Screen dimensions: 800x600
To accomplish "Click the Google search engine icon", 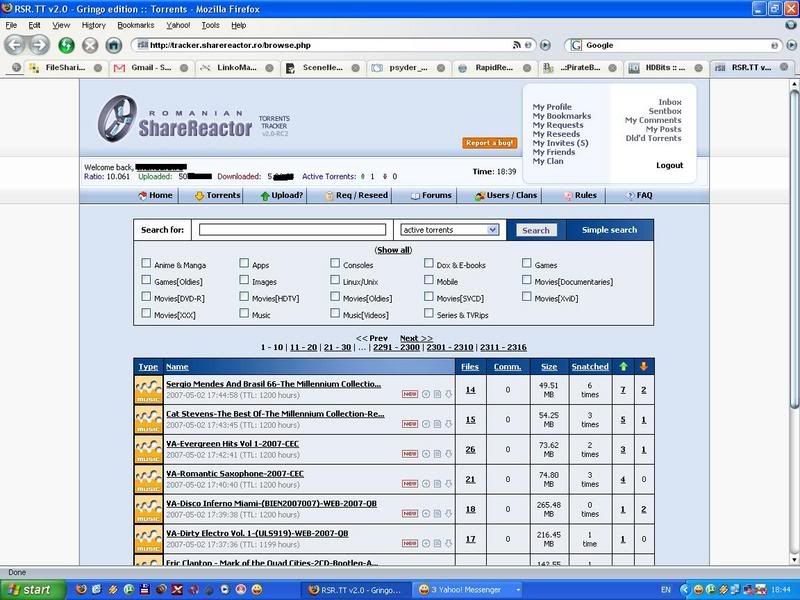I will coord(576,45).
